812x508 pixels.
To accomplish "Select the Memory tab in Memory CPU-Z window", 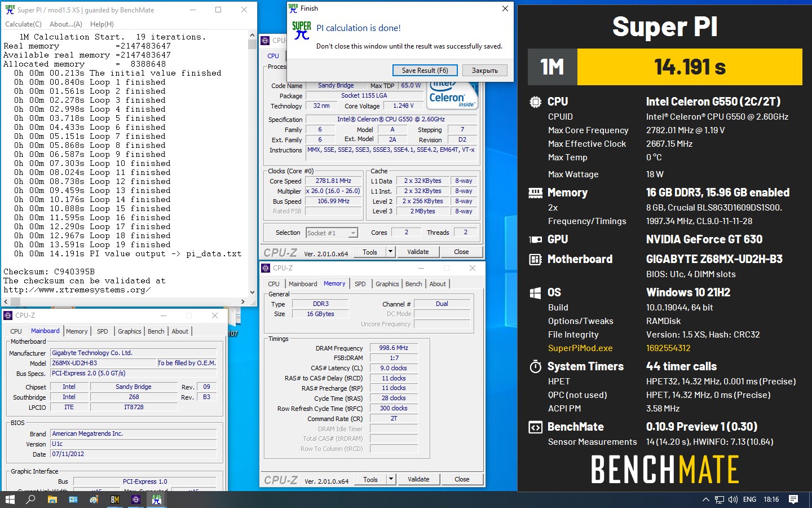I will coord(334,283).
